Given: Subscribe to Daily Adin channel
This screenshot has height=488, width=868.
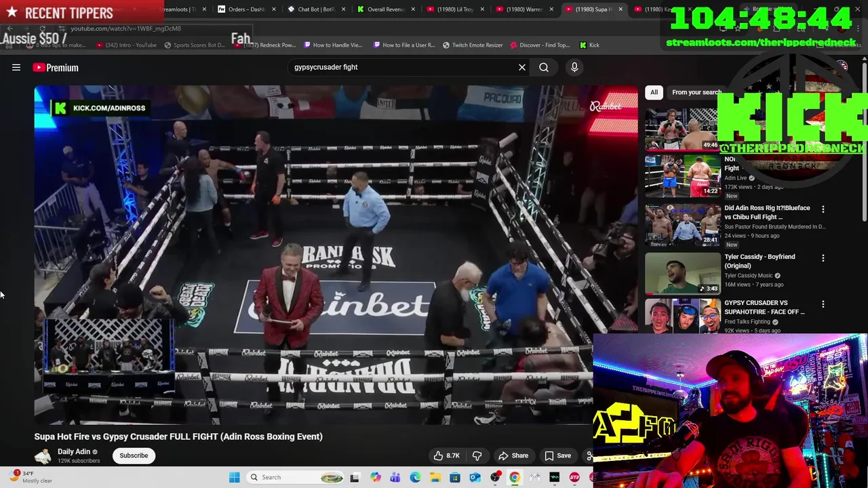Looking at the screenshot, I should pos(134,455).
